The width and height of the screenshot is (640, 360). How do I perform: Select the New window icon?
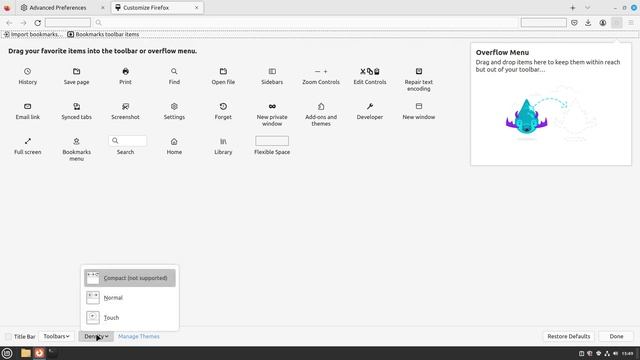[x=419, y=107]
